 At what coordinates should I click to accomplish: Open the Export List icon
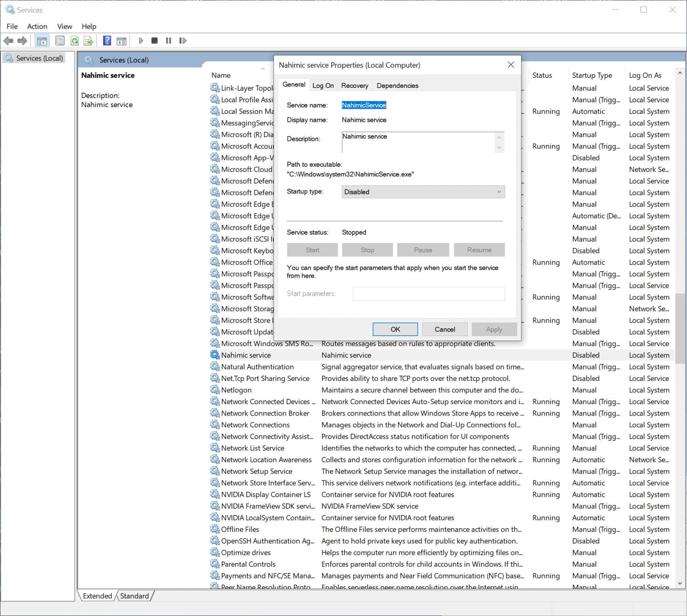(x=88, y=40)
